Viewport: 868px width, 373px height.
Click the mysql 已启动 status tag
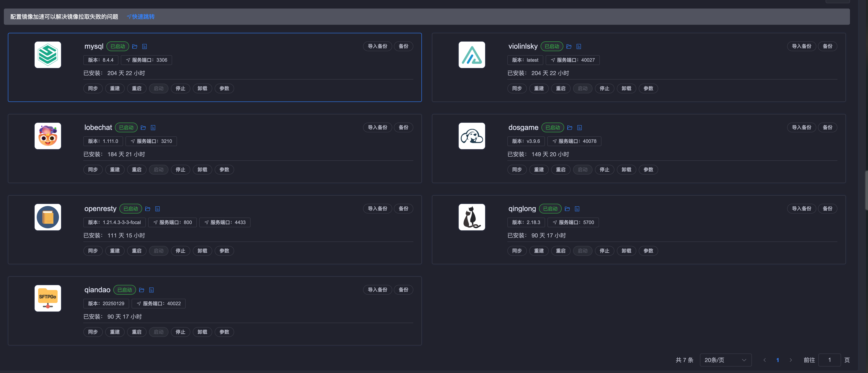pyautogui.click(x=118, y=46)
